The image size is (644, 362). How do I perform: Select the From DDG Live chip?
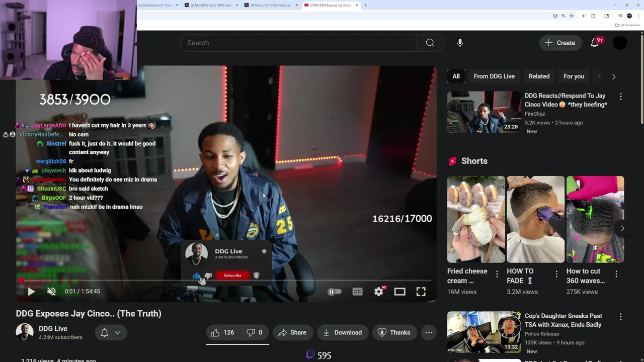pyautogui.click(x=494, y=76)
